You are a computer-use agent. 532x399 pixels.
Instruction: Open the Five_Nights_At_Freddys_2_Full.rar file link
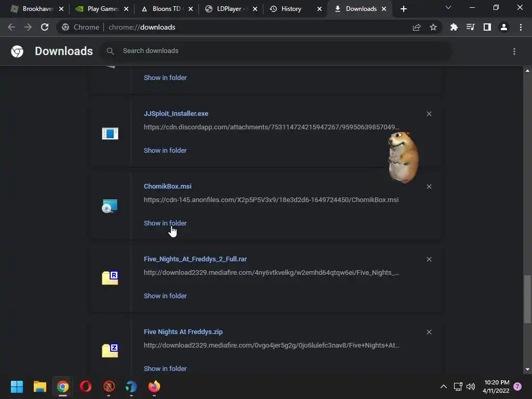point(195,259)
